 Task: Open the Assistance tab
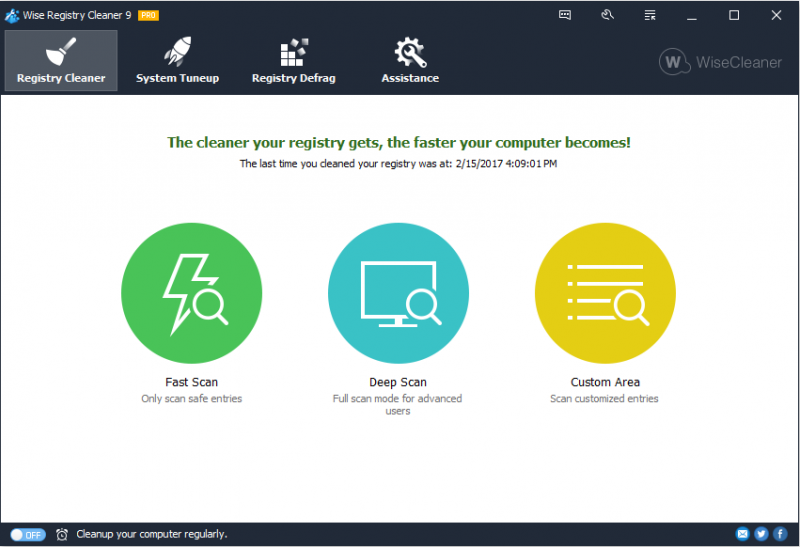pyautogui.click(x=410, y=60)
